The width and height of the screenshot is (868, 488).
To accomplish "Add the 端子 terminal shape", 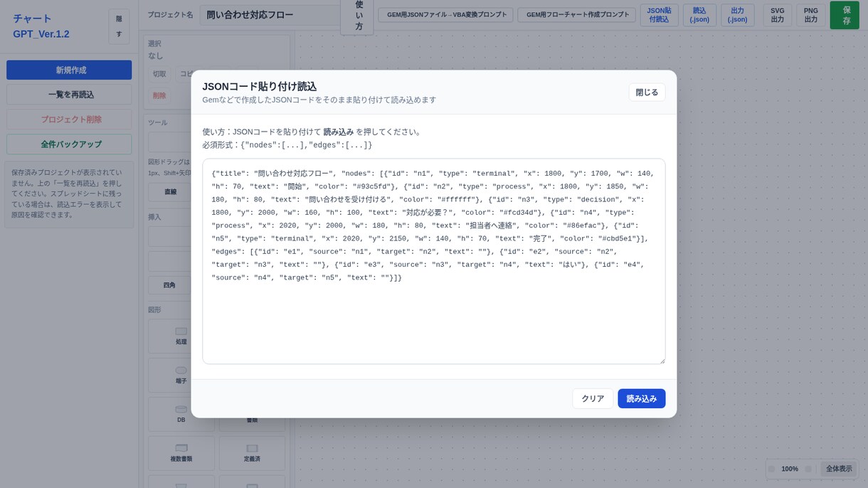I will click(x=181, y=375).
